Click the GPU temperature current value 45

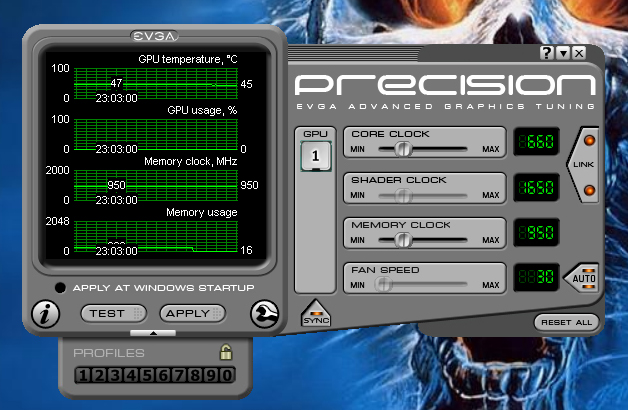point(246,84)
